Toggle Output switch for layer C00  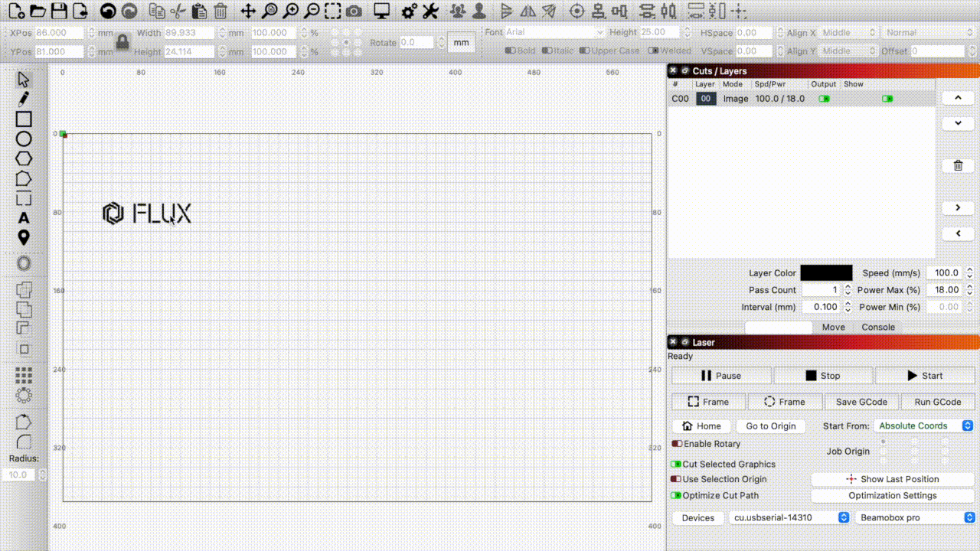click(x=824, y=99)
